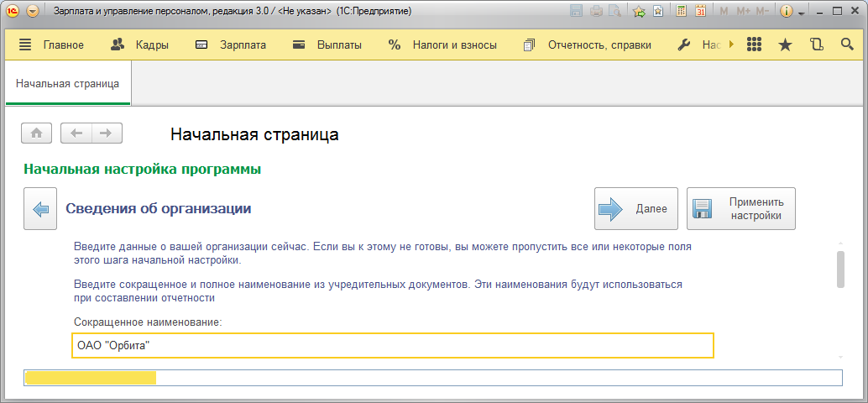
Task: Go to home page with house icon
Action: (x=37, y=133)
